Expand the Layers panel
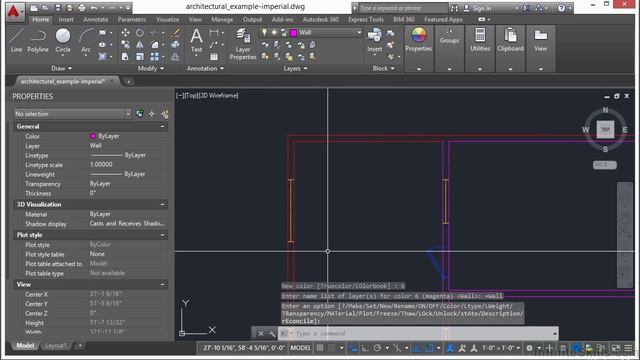 pyautogui.click(x=295, y=68)
